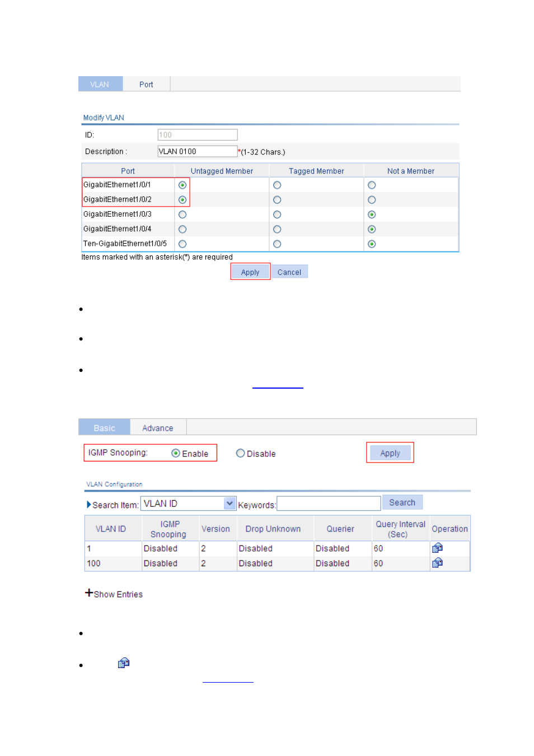Switch to the Port tab
This screenshot has width=534, height=756.
tap(146, 84)
